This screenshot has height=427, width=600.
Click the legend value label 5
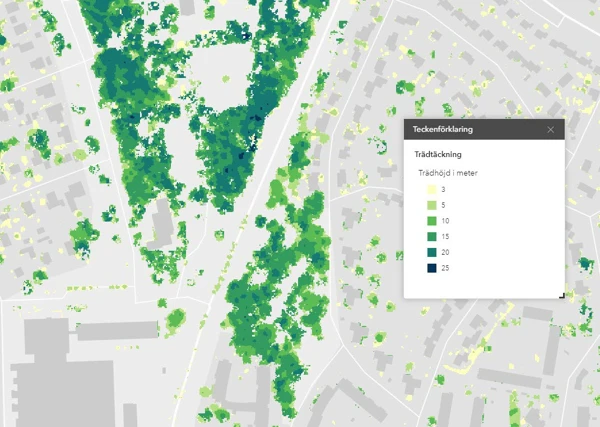[443, 205]
